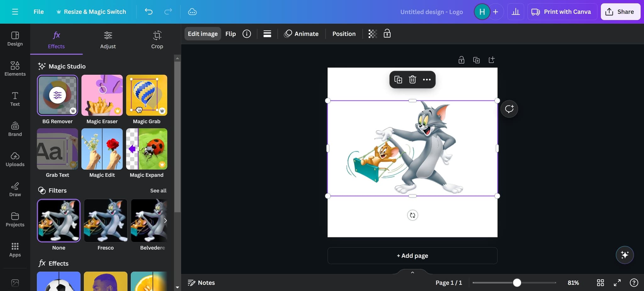Image resolution: width=644 pixels, height=291 pixels.
Task: Open grid view of pages
Action: [x=600, y=283]
